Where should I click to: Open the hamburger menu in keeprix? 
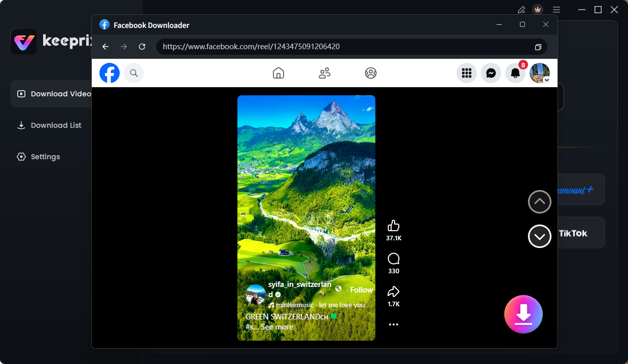556,9
